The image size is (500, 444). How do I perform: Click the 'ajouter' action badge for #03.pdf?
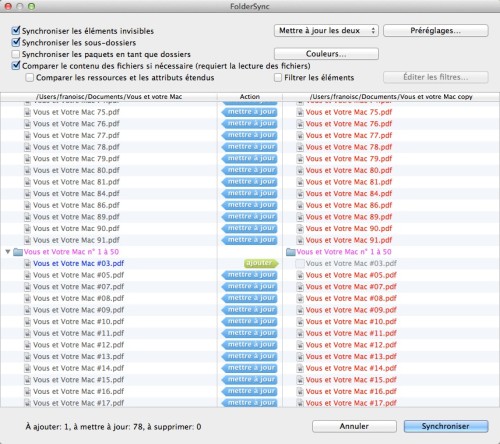(x=261, y=263)
